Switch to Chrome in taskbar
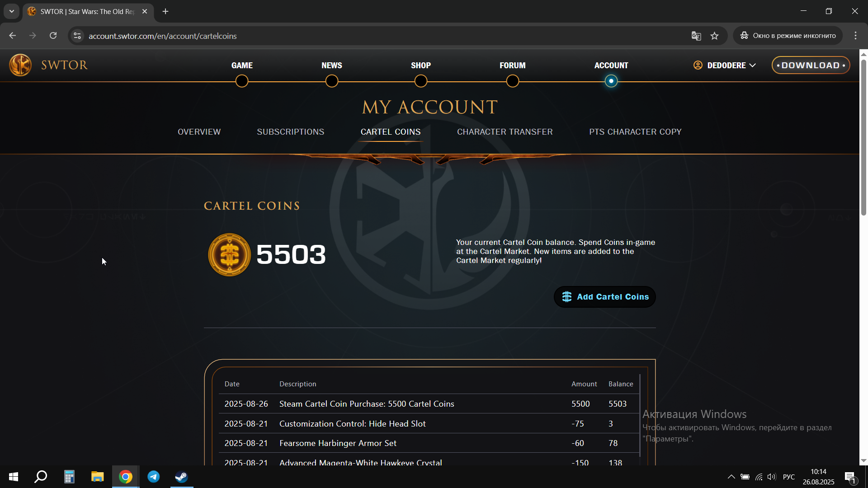This screenshot has height=488, width=868. pyautogui.click(x=126, y=477)
